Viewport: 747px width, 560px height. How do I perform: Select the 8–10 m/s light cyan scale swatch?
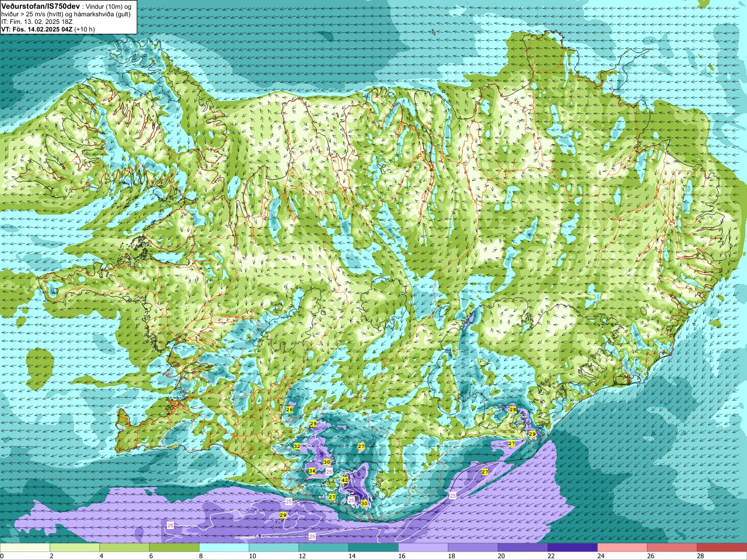point(224,548)
